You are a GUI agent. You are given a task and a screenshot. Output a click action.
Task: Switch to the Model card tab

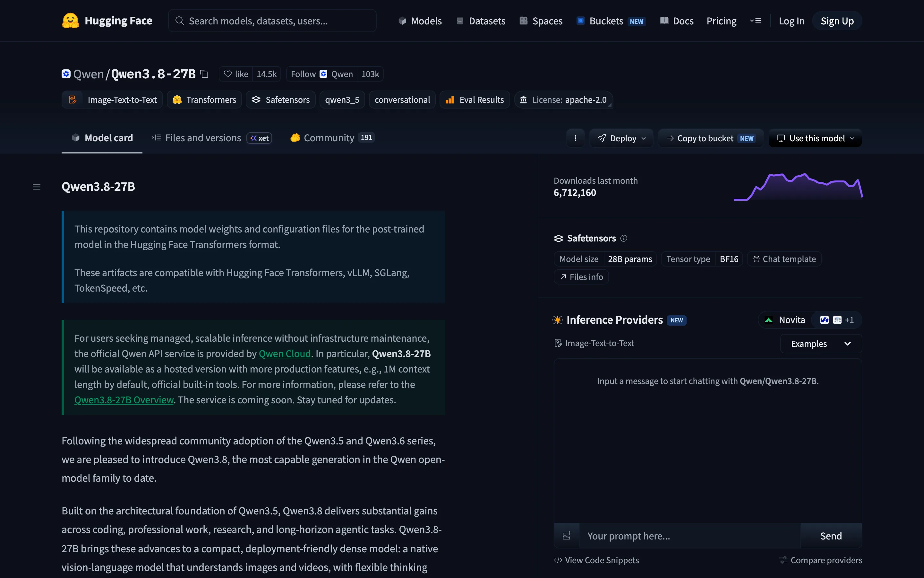click(102, 138)
